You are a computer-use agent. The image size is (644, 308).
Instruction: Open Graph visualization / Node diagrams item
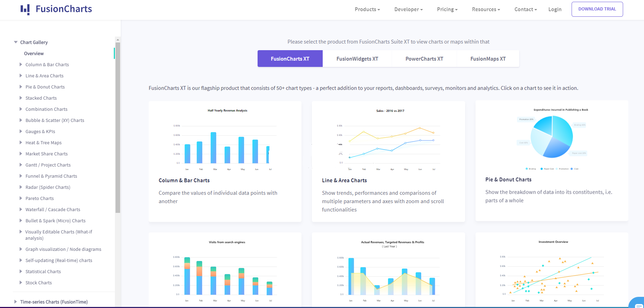[63, 249]
